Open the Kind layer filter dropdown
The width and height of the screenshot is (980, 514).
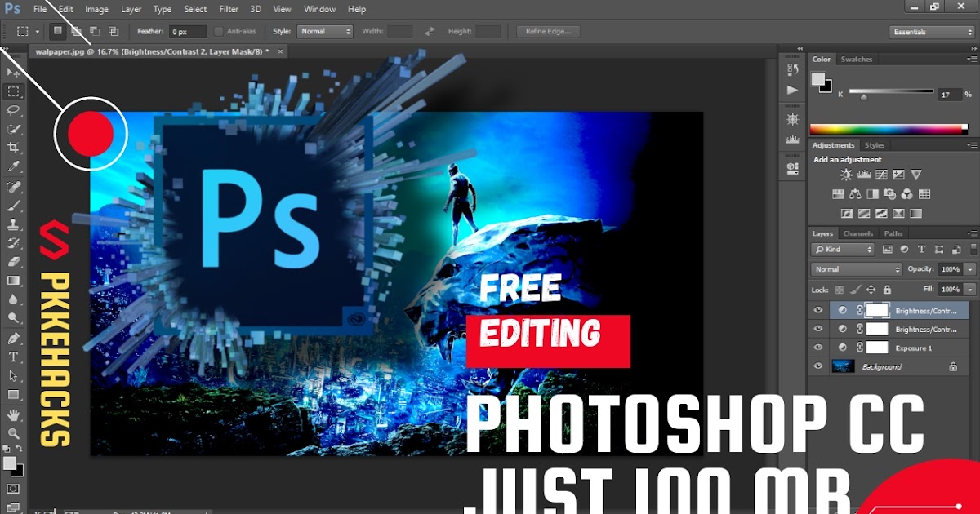[x=843, y=250]
